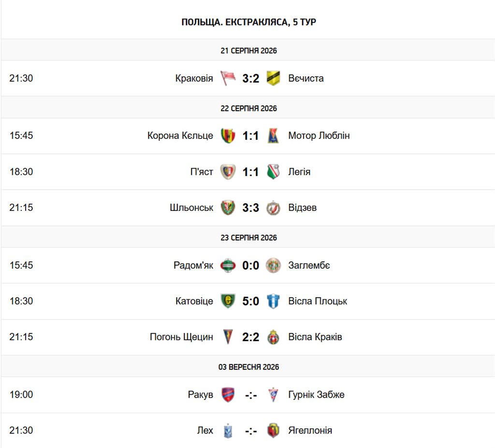
Task: Open the Гурнік Забже team link
Action: [316, 394]
